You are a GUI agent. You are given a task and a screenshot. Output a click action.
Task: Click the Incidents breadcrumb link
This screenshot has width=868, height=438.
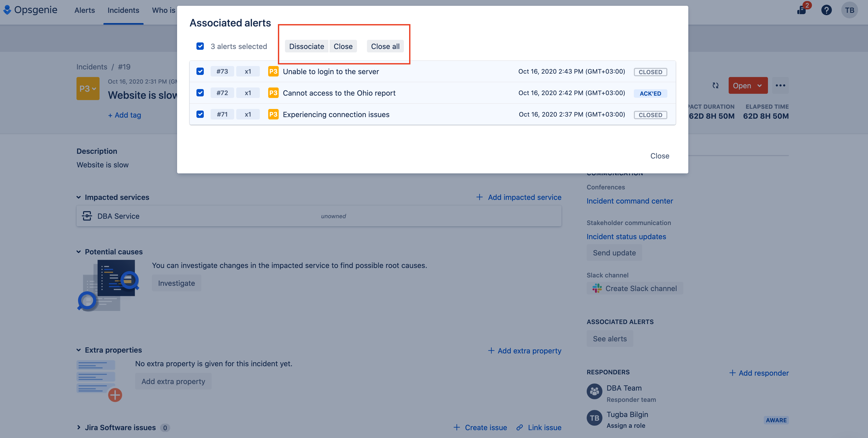92,67
